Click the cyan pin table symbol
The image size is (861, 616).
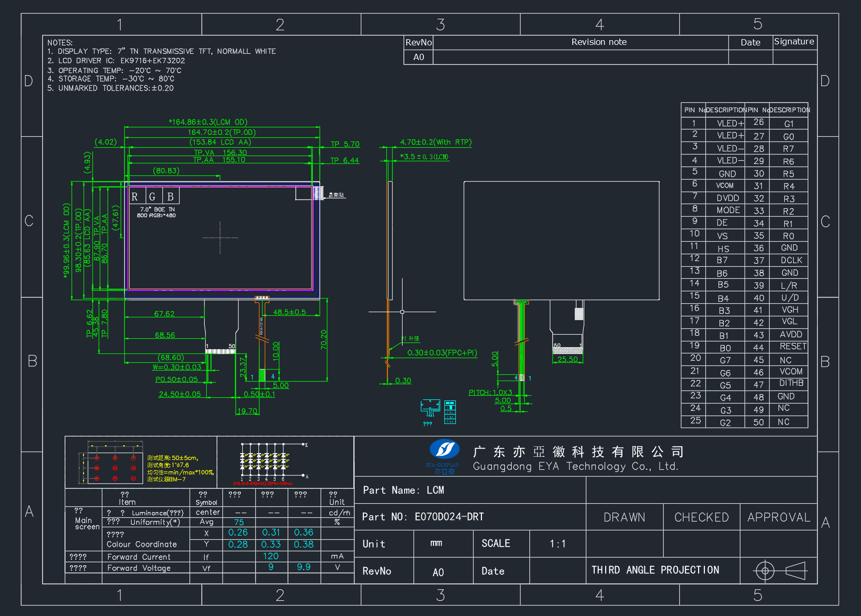[x=450, y=412]
